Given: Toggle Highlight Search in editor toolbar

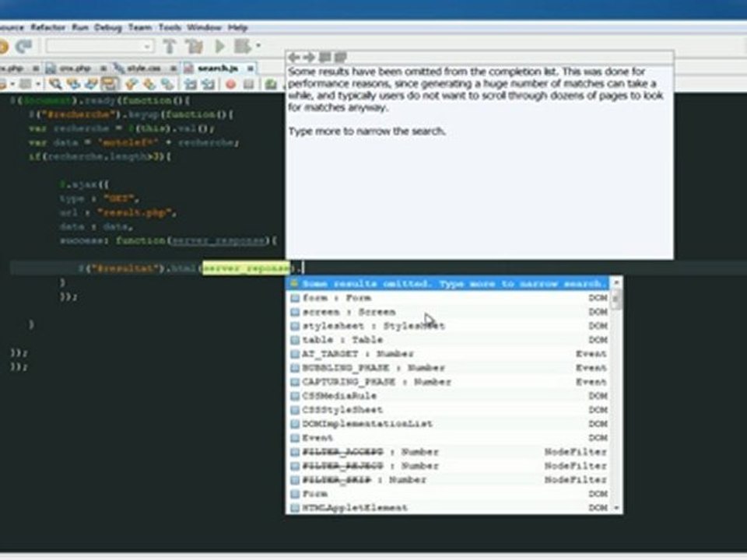Looking at the screenshot, I should pyautogui.click(x=110, y=84).
